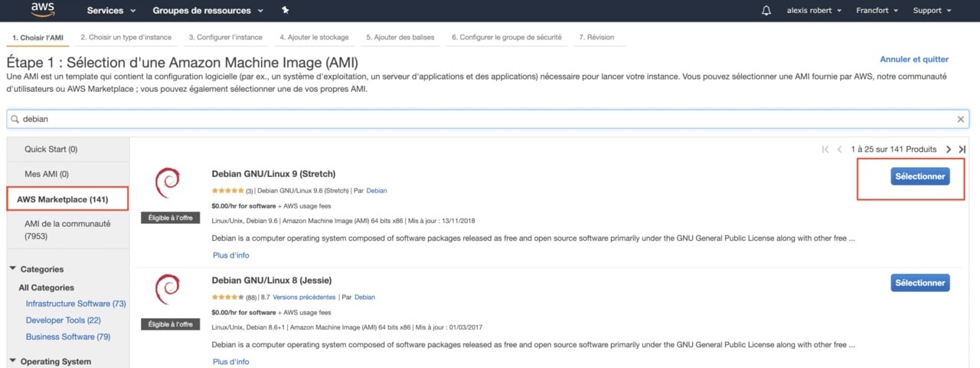This screenshot has width=980, height=368.
Task: Open the notifications bell icon
Action: coord(766,11)
